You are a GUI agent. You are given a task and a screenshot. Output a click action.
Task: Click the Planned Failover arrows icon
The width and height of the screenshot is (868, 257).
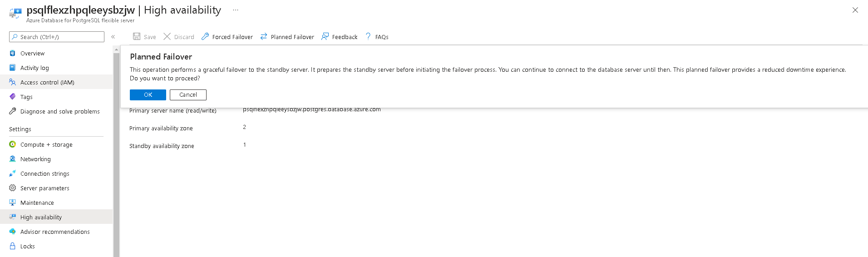(264, 36)
